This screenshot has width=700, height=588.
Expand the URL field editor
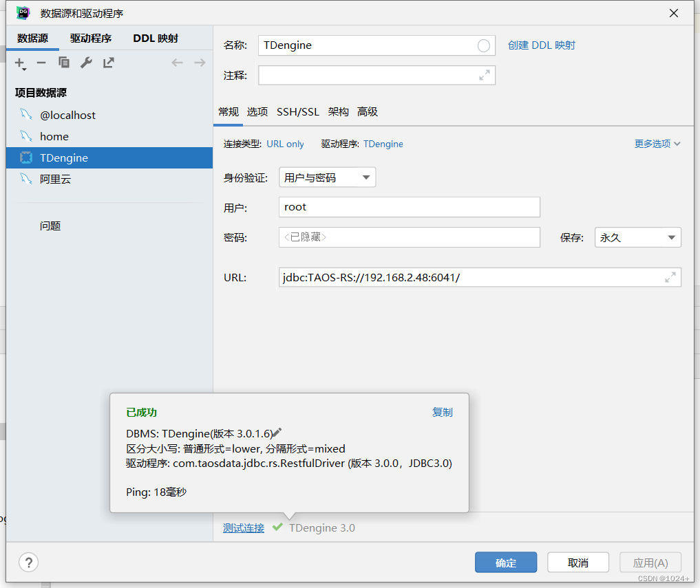coord(670,277)
